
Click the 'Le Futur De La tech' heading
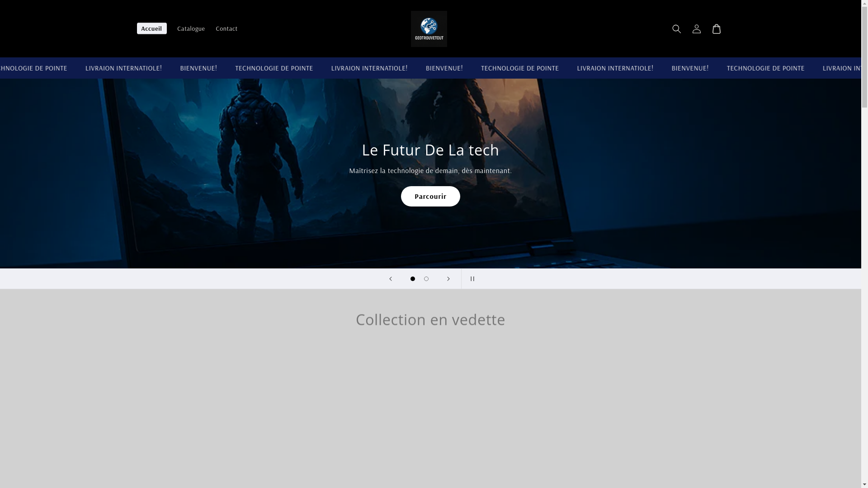tap(430, 150)
